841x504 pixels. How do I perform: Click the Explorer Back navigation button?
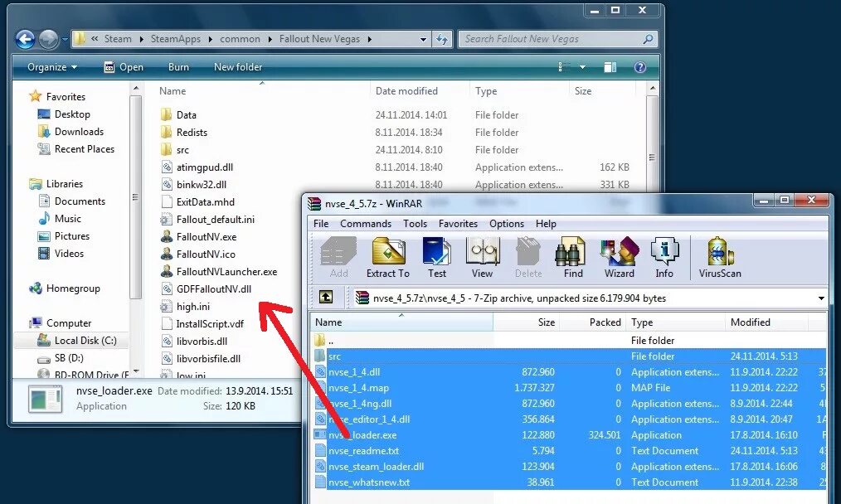pos(25,39)
